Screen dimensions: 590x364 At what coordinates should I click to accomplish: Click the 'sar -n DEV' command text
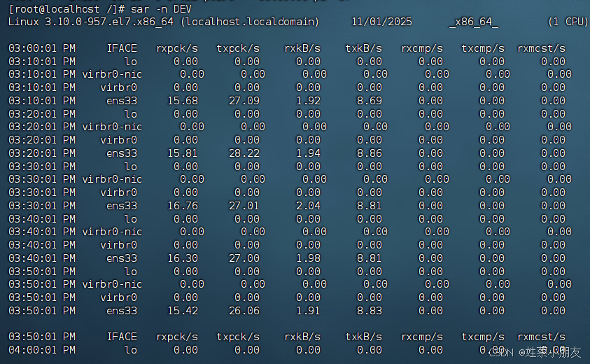[x=161, y=8]
